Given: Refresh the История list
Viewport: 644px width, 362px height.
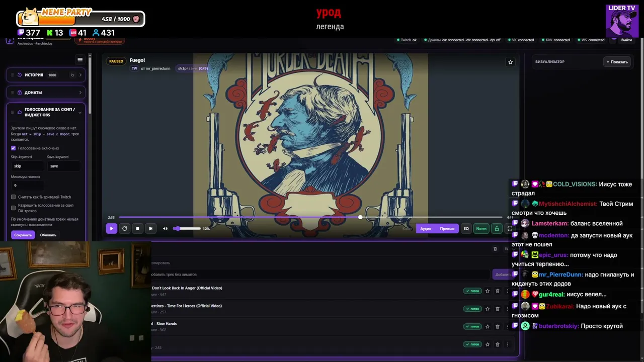Looking at the screenshot, I should pyautogui.click(x=72, y=75).
